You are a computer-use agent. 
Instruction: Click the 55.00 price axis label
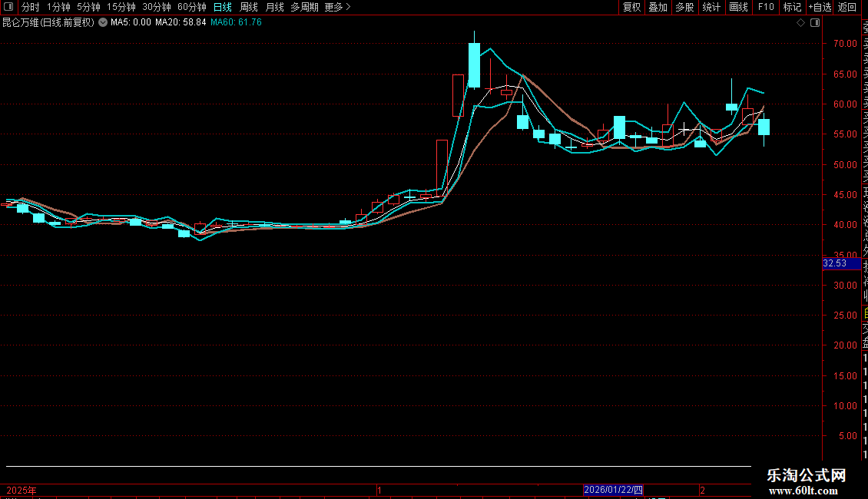tap(845, 134)
